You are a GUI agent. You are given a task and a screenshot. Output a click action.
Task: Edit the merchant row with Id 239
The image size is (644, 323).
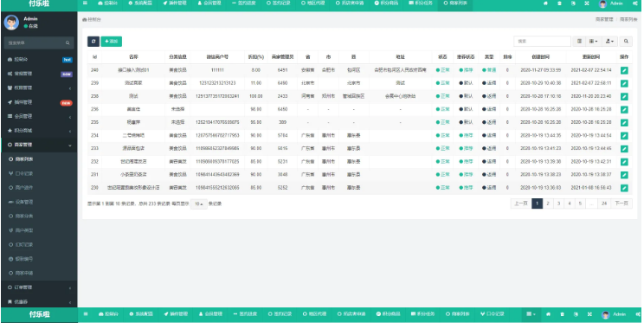[624, 83]
